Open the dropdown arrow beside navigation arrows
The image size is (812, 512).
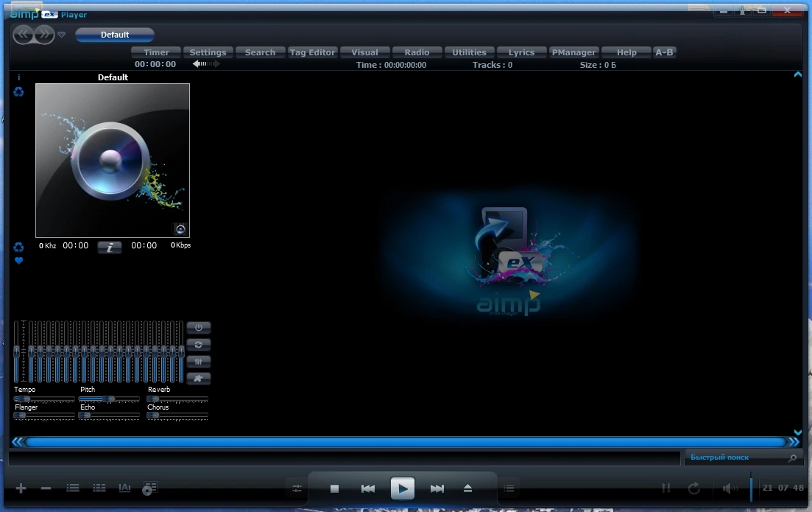(x=62, y=35)
